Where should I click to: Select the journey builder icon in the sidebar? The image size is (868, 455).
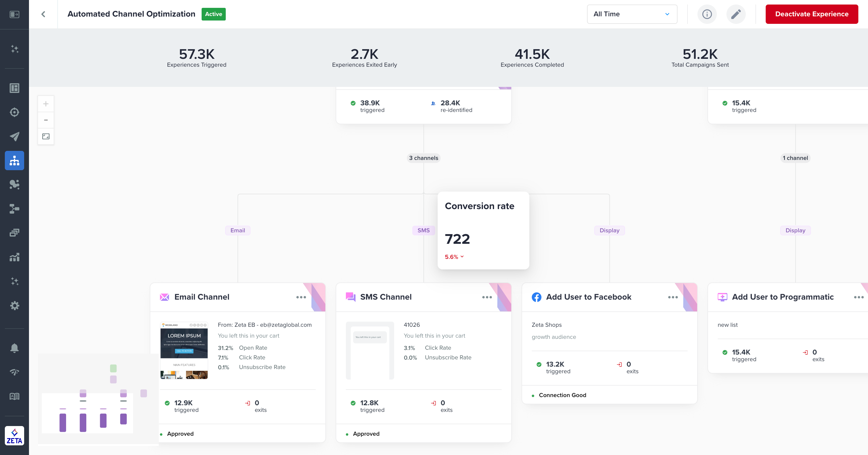tap(14, 161)
